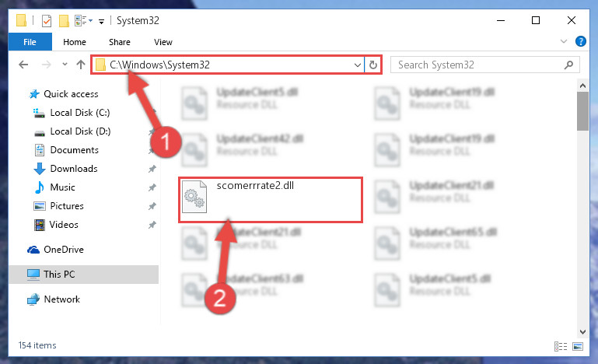
Task: Click the search magnifier icon
Action: [x=568, y=65]
